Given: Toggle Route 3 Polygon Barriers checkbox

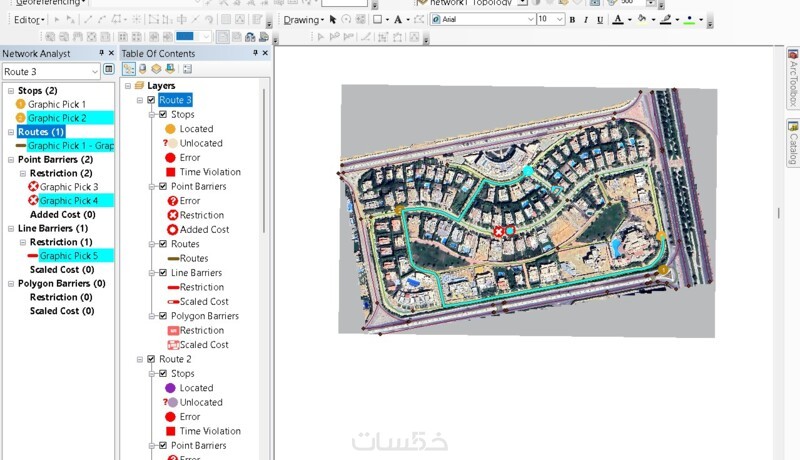Looking at the screenshot, I should 163,316.
